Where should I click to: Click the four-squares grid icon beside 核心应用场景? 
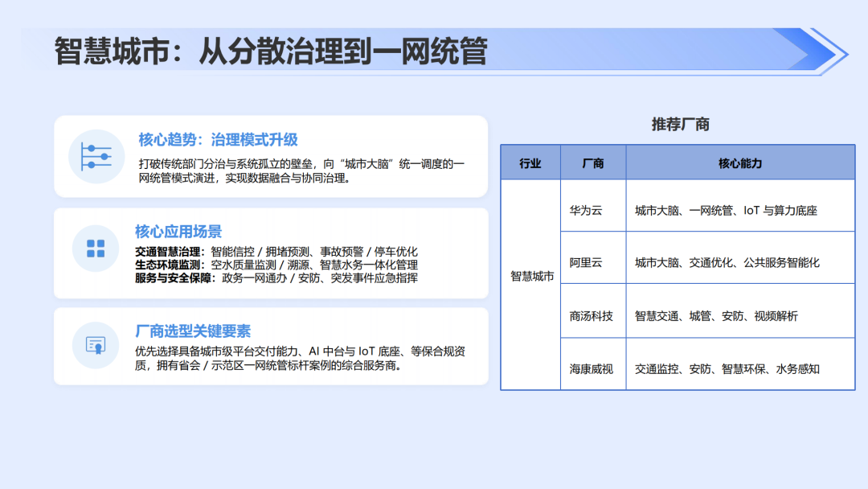tap(96, 249)
